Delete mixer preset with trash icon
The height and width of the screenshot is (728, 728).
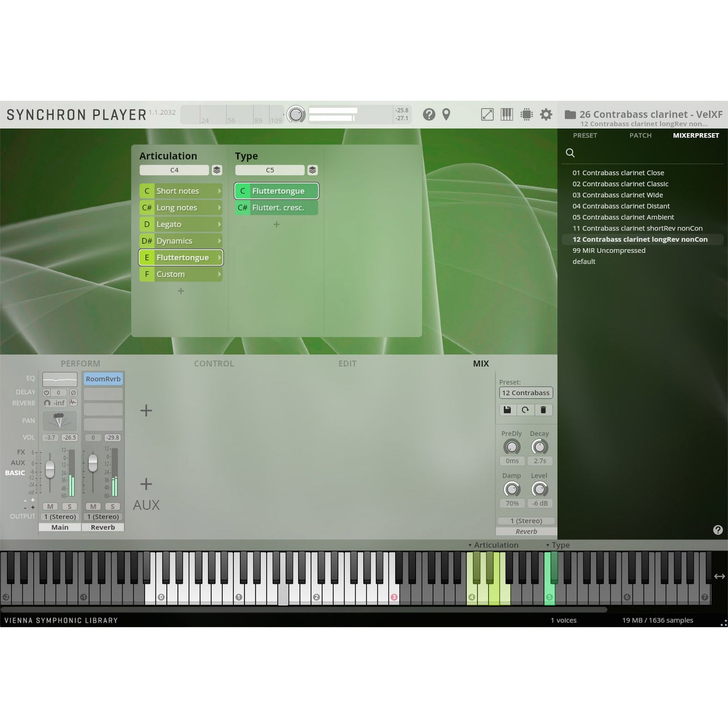[x=543, y=410]
